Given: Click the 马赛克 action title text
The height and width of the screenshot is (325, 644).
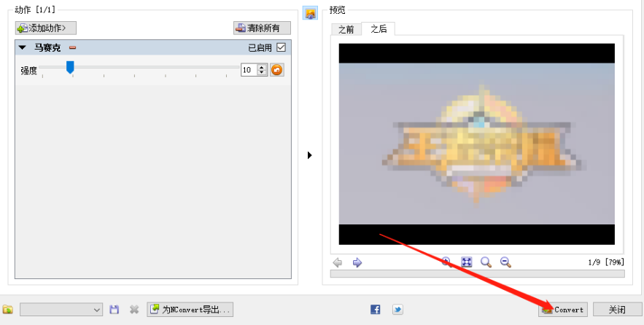Looking at the screenshot, I should pos(47,48).
